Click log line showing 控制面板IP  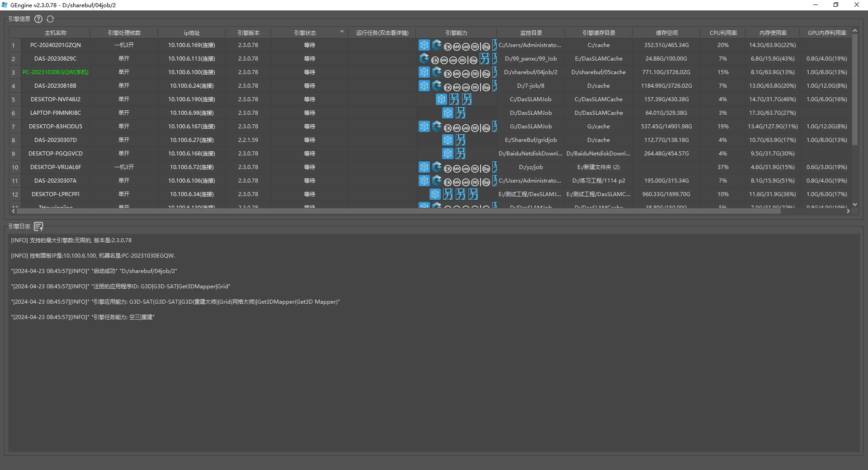[93, 256]
